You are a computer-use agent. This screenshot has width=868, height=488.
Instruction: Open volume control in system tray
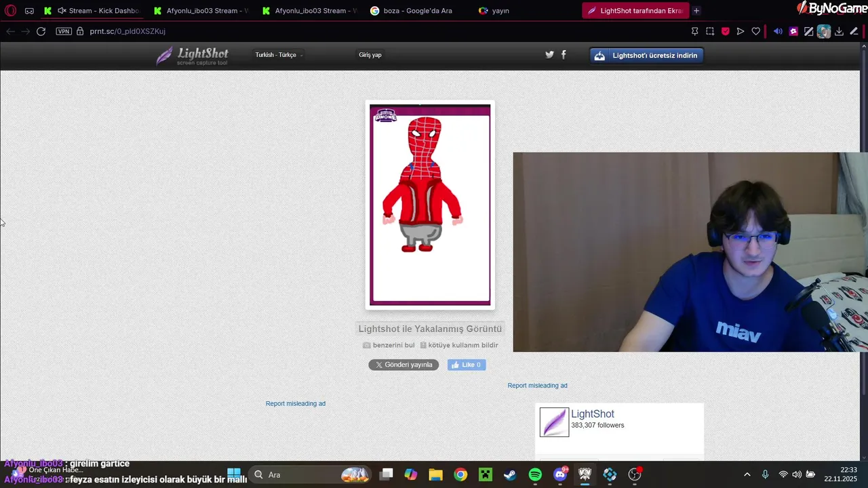click(x=797, y=474)
